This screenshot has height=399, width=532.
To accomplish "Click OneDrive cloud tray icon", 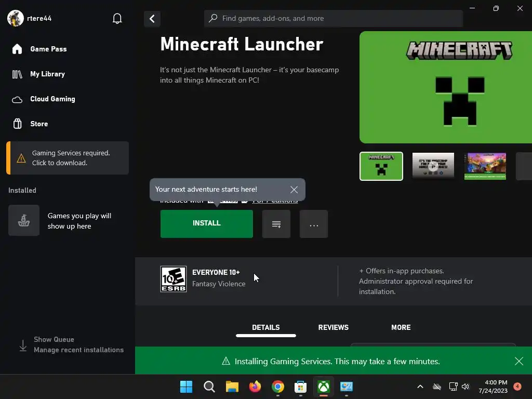I will point(437,387).
